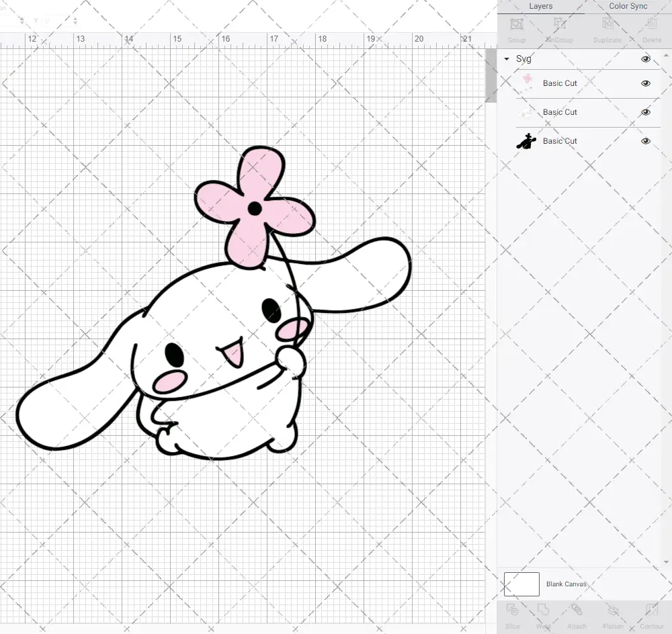
Task: Open the Layers tab
Action: point(540,6)
